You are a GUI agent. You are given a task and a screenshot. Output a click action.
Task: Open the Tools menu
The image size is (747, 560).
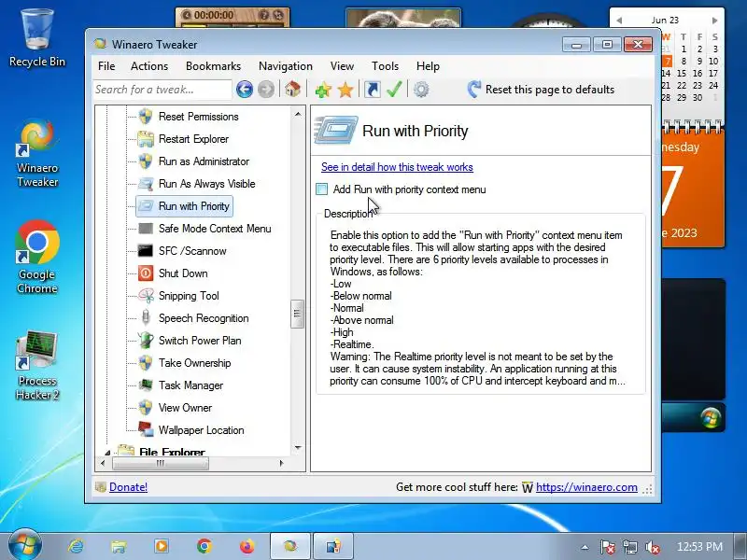(385, 66)
